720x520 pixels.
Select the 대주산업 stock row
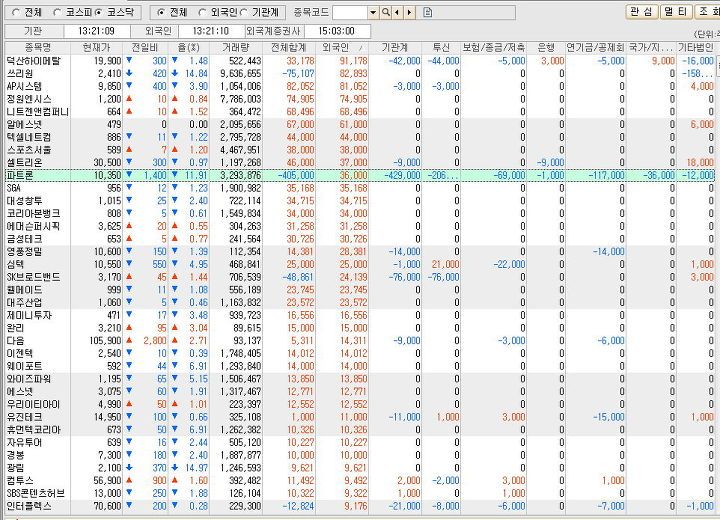(x=360, y=302)
